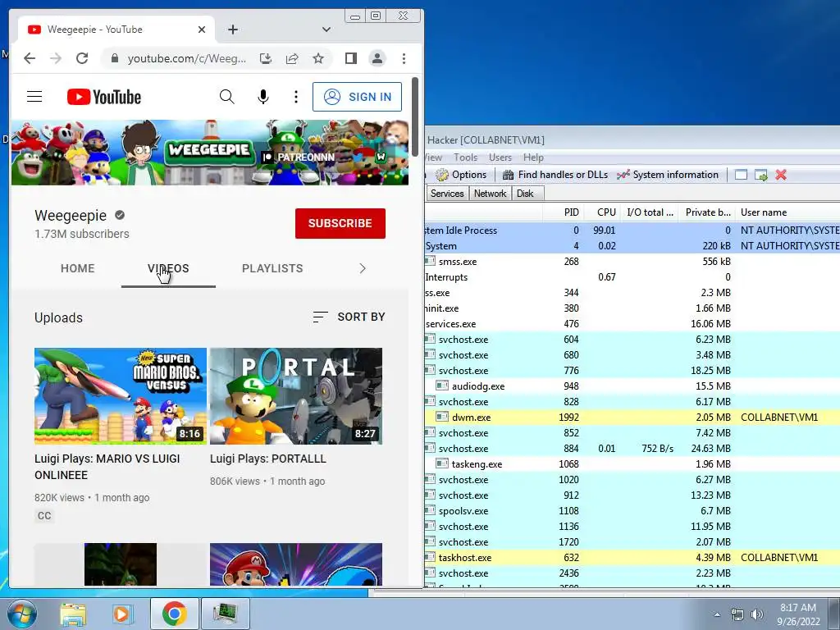Bookmark this page with the star
840x630 pixels.
pyautogui.click(x=318, y=58)
